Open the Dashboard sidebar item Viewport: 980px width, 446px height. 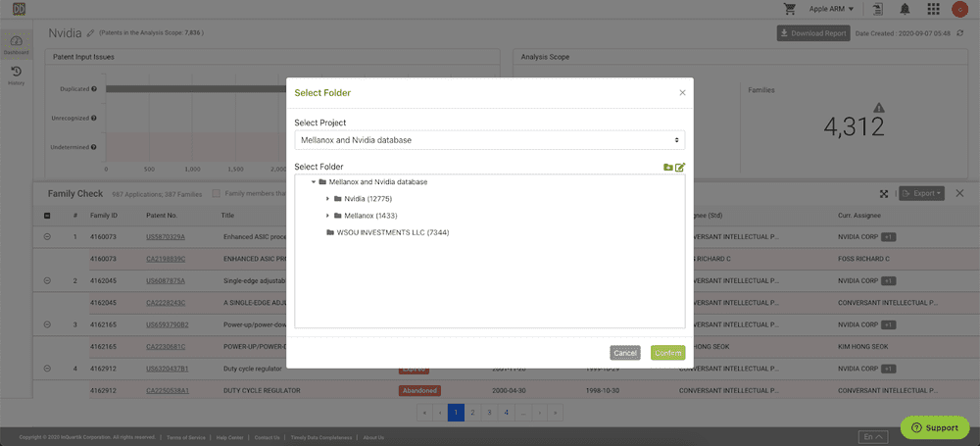pyautogui.click(x=17, y=45)
